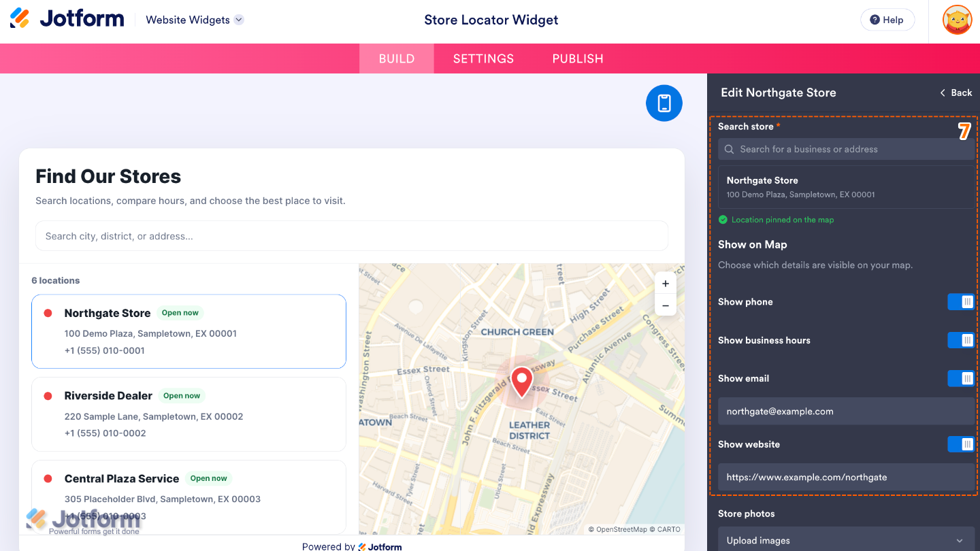980x551 pixels.
Task: Click the "Store Locator Widget" title
Action: click(x=491, y=20)
